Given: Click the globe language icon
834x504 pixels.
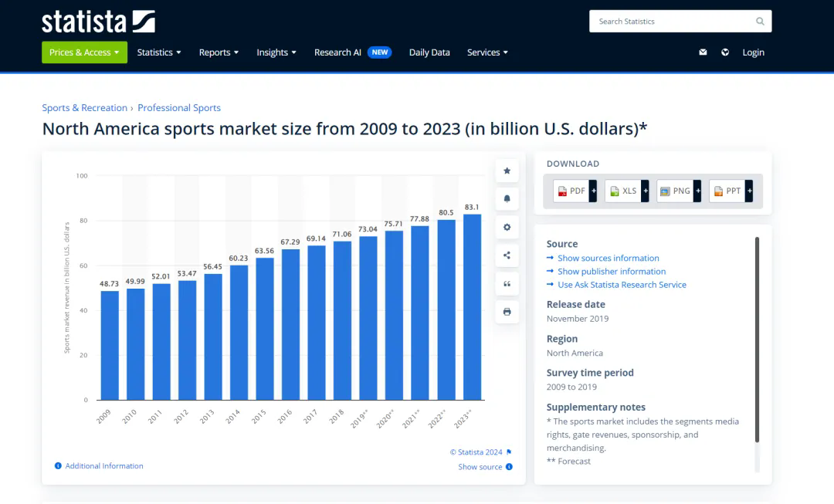Looking at the screenshot, I should click(x=725, y=52).
